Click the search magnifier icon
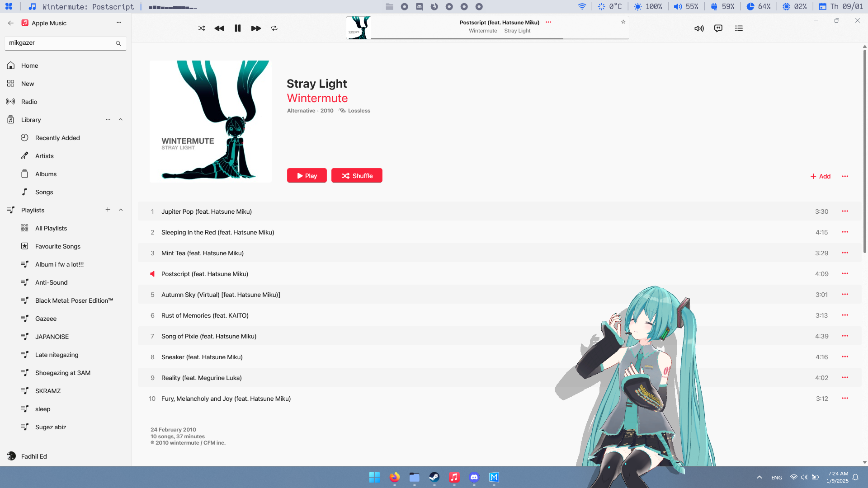The height and width of the screenshot is (488, 868). pos(118,43)
